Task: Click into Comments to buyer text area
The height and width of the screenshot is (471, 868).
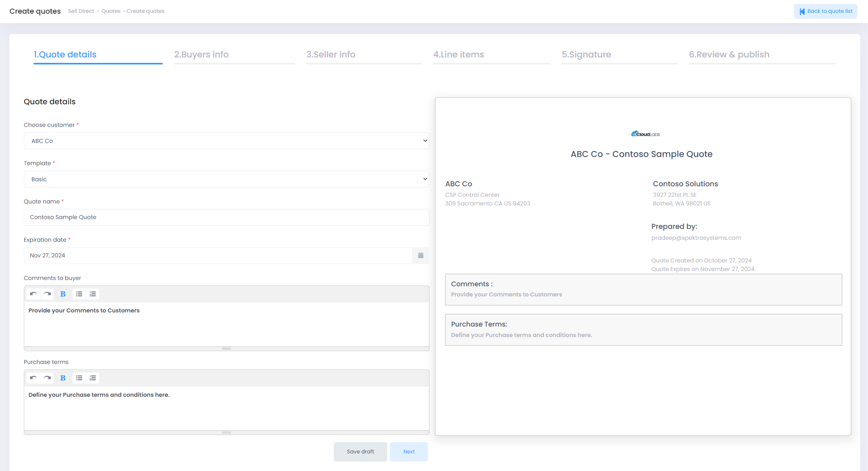Action: [227, 324]
